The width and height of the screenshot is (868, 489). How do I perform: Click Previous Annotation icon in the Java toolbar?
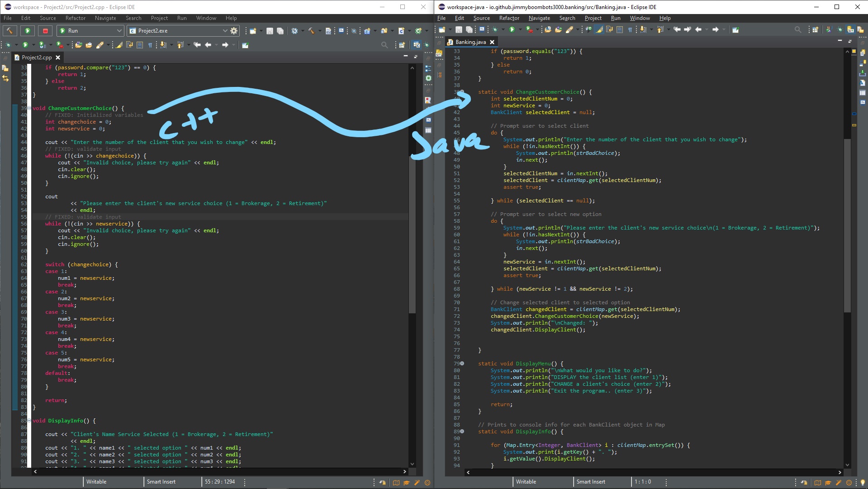pyautogui.click(x=660, y=30)
